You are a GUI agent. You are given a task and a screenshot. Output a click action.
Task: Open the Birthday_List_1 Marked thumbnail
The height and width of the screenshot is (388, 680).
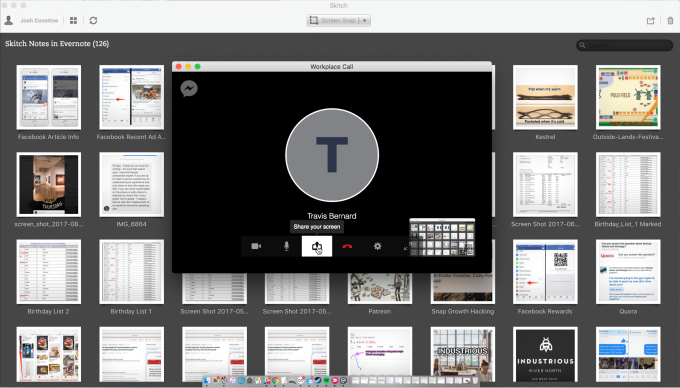(628, 184)
